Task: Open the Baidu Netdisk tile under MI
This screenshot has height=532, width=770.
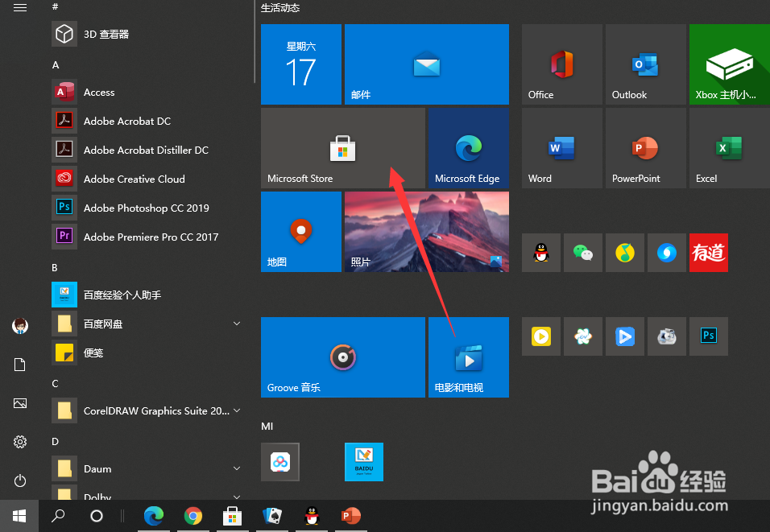Action: click(280, 462)
